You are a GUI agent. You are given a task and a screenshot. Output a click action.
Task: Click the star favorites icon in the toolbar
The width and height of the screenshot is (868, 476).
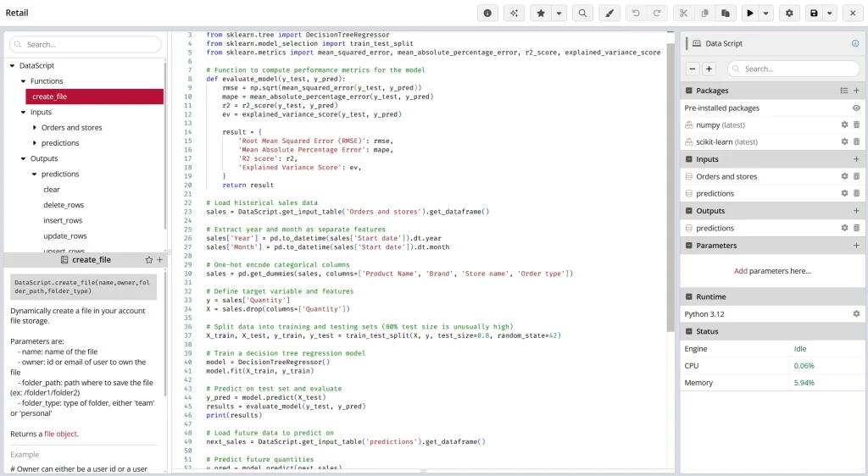coord(541,14)
